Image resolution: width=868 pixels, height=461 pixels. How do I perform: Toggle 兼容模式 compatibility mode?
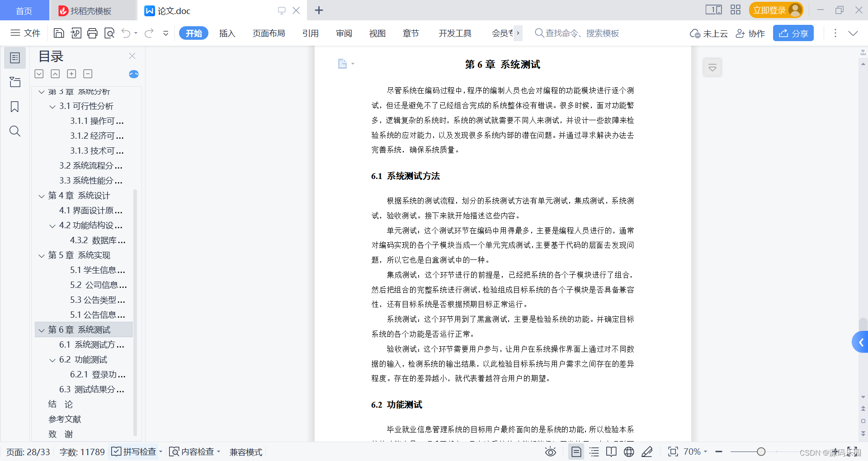[x=245, y=452]
